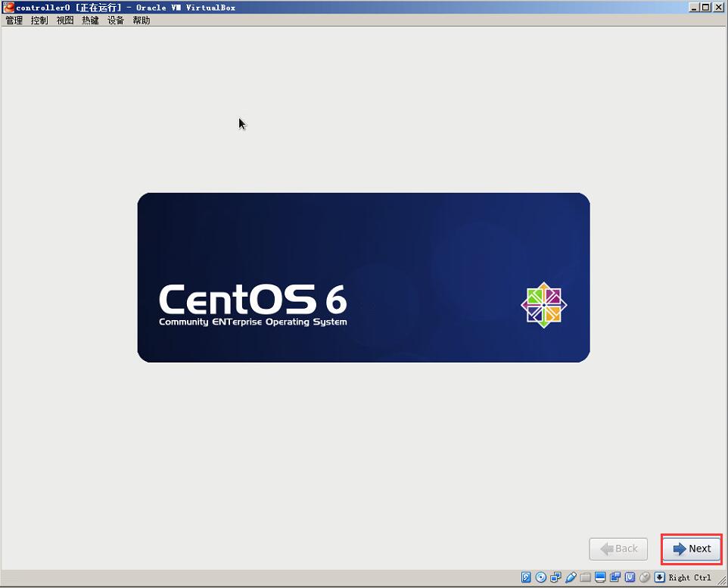
Task: Open the 帮助 menu
Action: click(142, 20)
